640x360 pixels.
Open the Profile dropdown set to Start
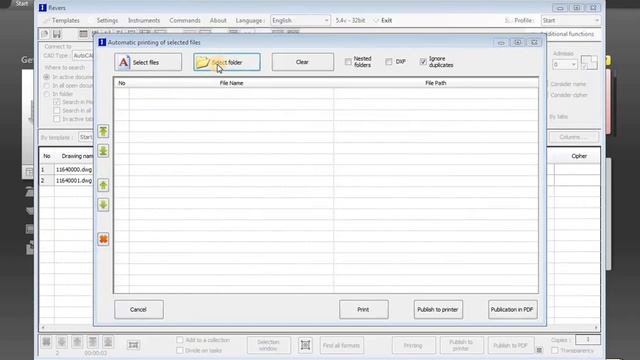click(571, 20)
